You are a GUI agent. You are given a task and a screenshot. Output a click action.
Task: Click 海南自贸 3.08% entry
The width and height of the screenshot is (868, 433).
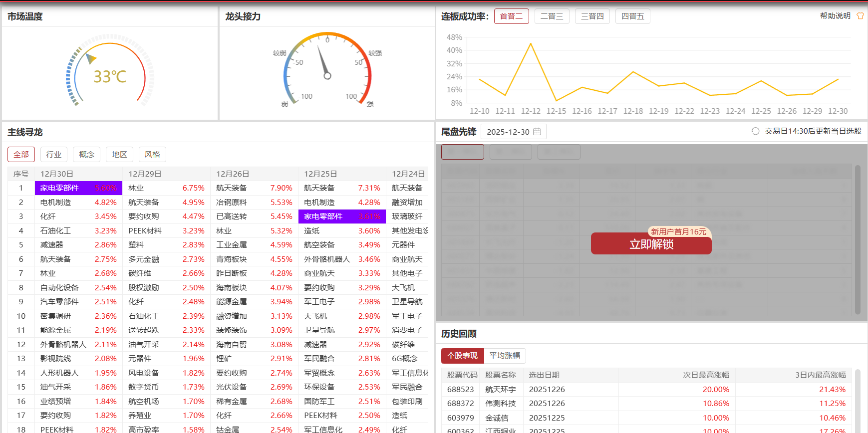(x=254, y=345)
